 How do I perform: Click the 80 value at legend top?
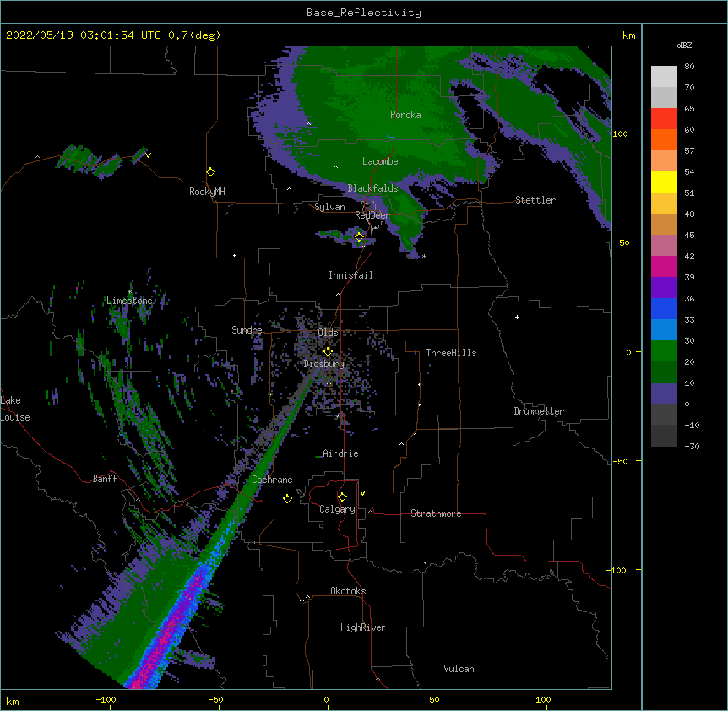pyautogui.click(x=689, y=67)
